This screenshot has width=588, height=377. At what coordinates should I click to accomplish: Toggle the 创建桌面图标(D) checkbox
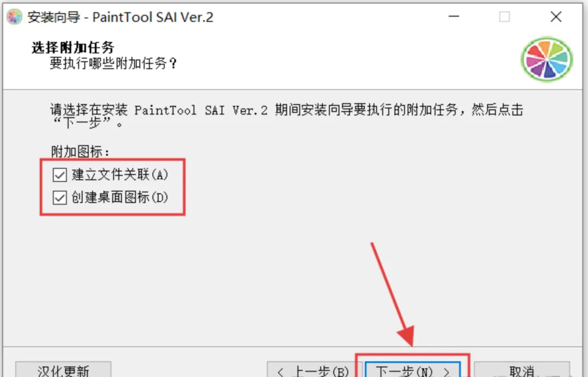point(60,197)
